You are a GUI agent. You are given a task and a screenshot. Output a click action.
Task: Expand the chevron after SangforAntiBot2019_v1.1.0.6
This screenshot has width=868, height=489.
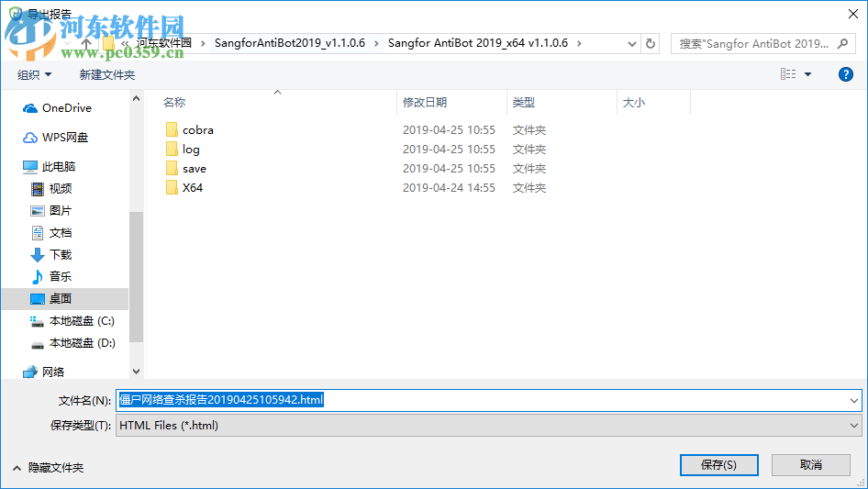tap(376, 44)
